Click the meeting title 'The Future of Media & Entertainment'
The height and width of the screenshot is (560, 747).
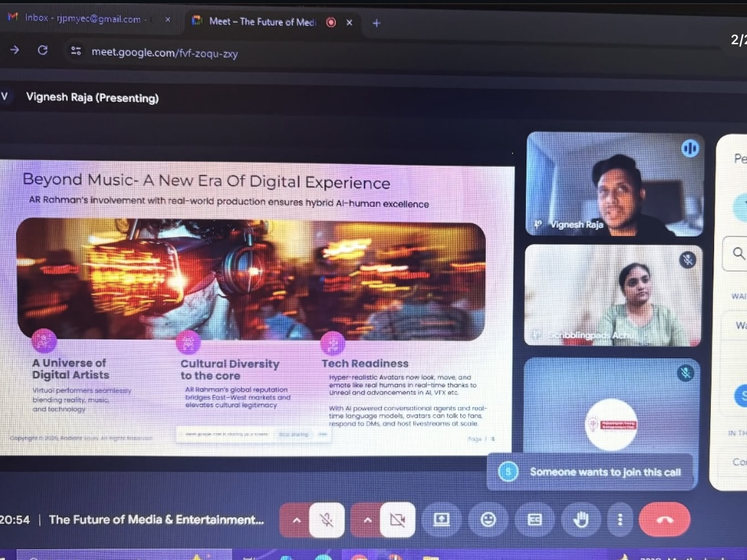pyautogui.click(x=156, y=520)
